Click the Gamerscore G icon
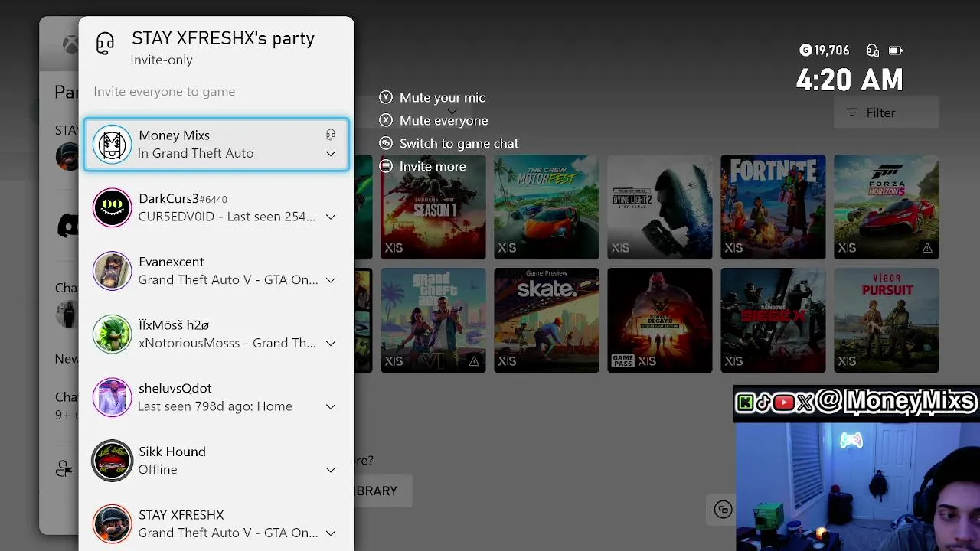Screen dimensions: 980x551 click(x=805, y=51)
